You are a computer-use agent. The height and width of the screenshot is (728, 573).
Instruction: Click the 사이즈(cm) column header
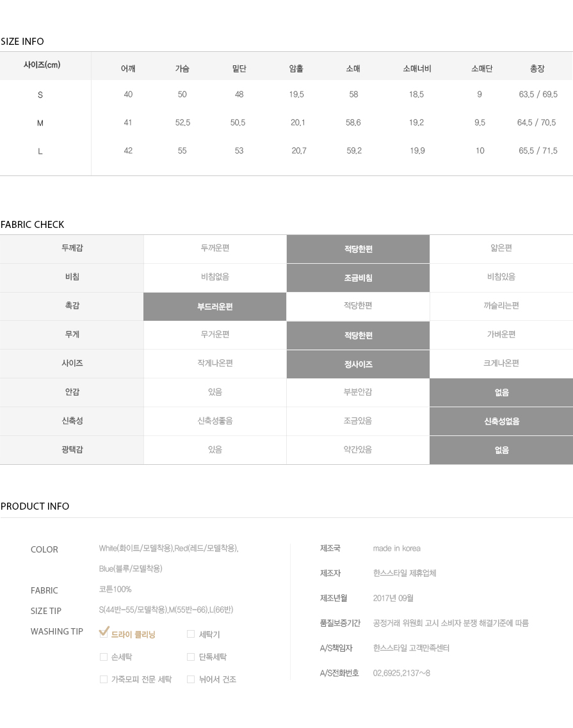(x=42, y=65)
